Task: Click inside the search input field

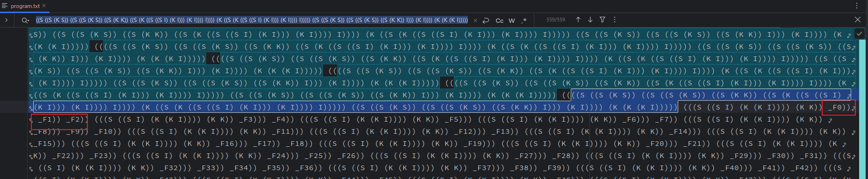Action: 252,20
